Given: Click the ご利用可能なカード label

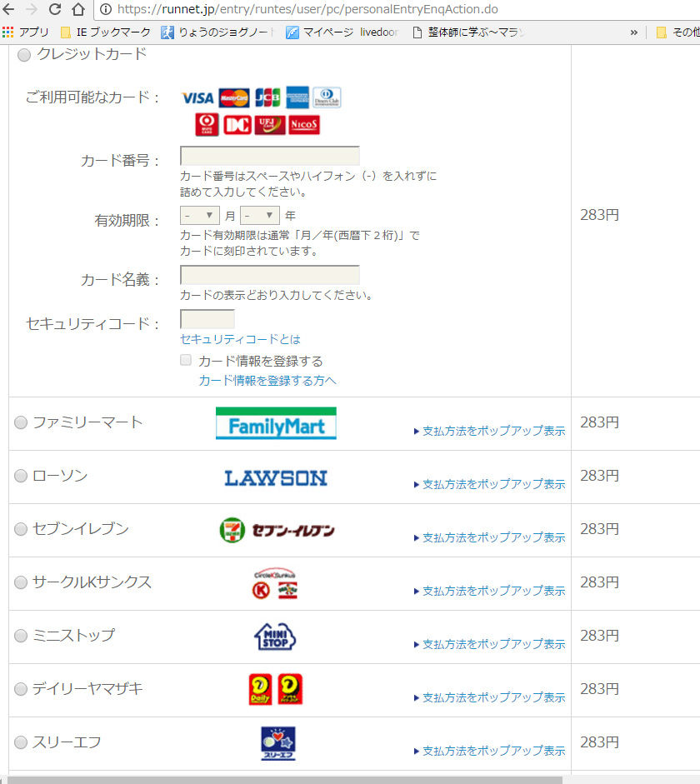Looking at the screenshot, I should (x=92, y=97).
